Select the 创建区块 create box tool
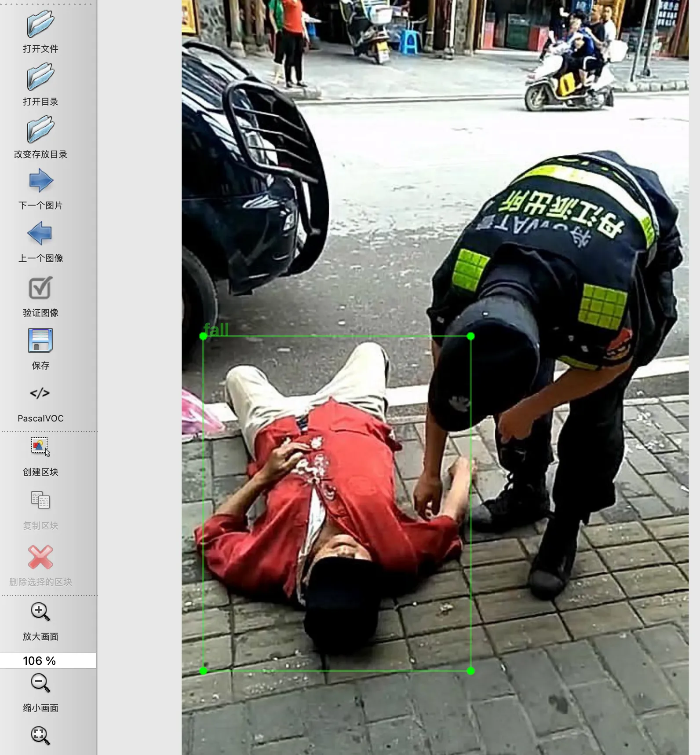700x755 pixels. [x=40, y=447]
